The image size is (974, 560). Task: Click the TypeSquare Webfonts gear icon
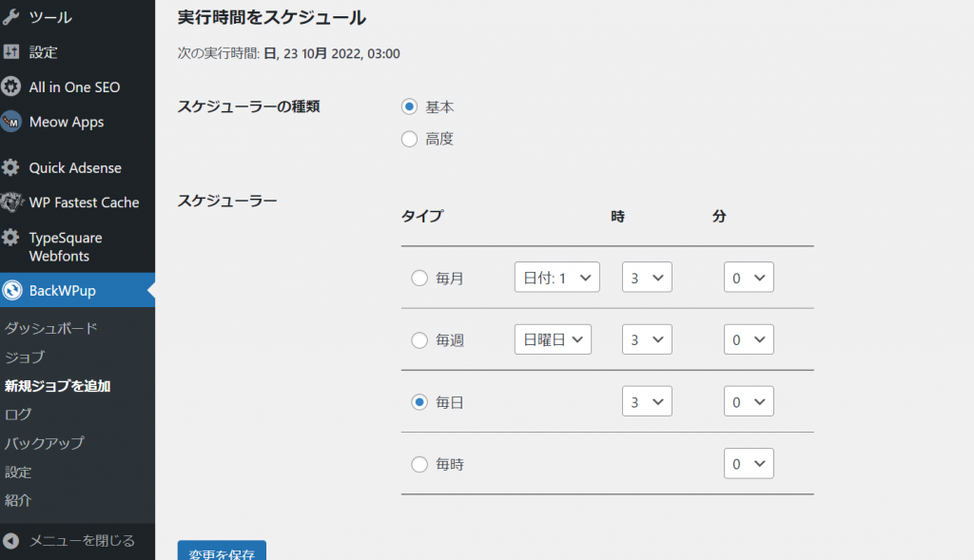[11, 238]
